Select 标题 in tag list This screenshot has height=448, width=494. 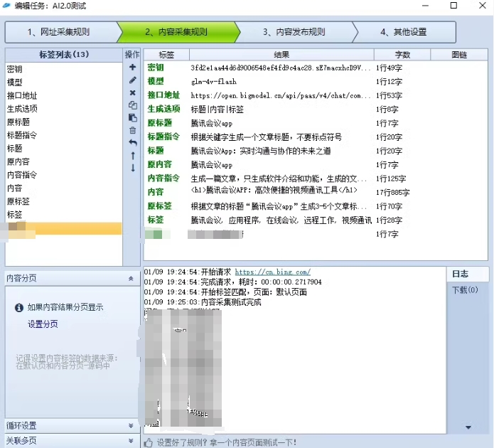64,149
